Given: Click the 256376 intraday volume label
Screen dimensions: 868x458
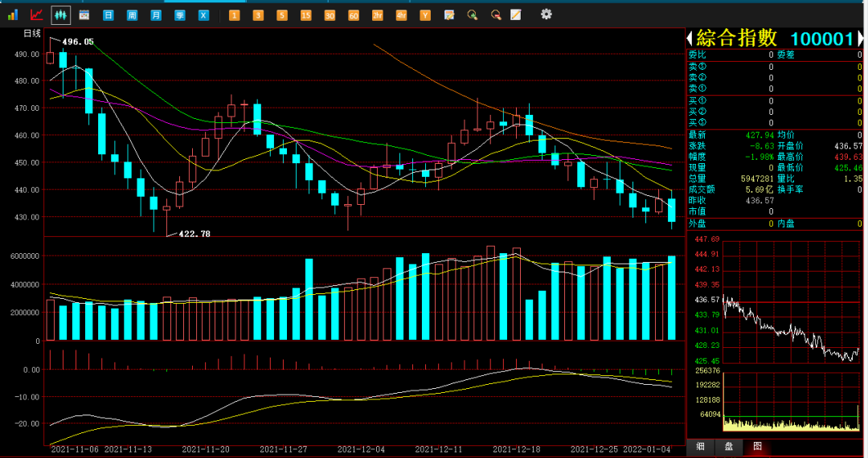Looking at the screenshot, I should pyautogui.click(x=708, y=370).
